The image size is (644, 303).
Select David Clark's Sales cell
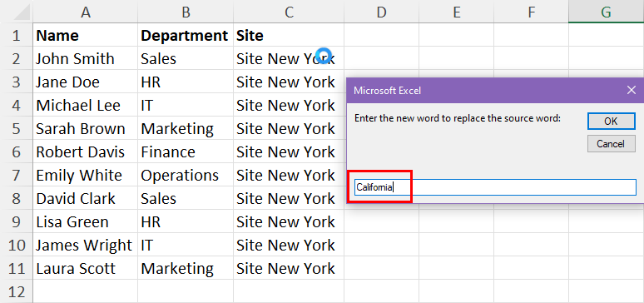click(186, 198)
